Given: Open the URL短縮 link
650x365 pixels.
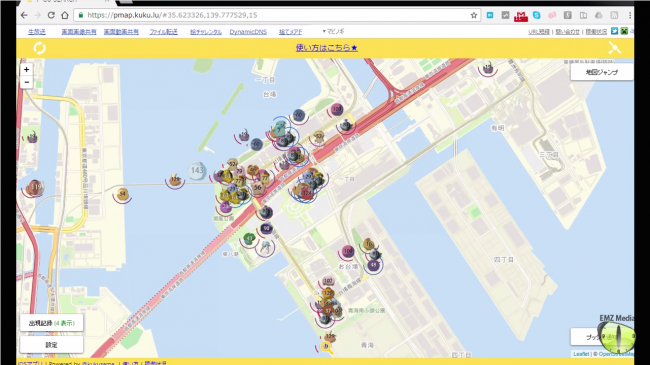Looking at the screenshot, I should click(x=539, y=32).
